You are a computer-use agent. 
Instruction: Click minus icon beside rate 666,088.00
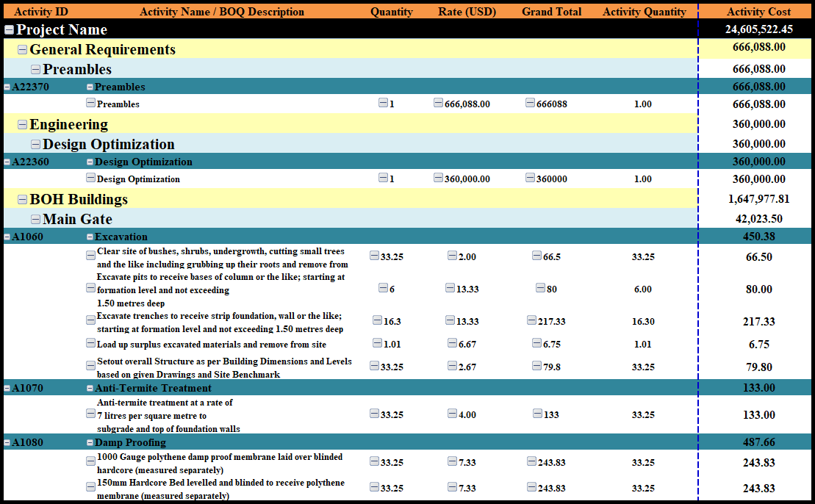[438, 103]
